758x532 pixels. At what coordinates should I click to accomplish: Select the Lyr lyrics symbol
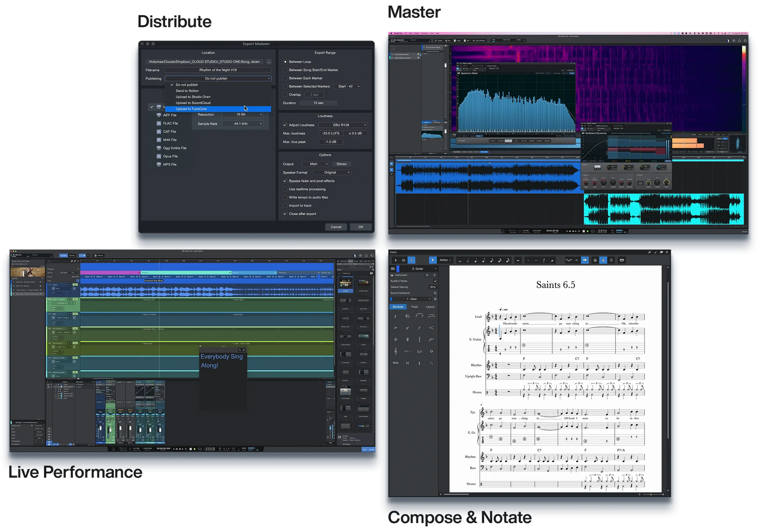click(x=420, y=351)
